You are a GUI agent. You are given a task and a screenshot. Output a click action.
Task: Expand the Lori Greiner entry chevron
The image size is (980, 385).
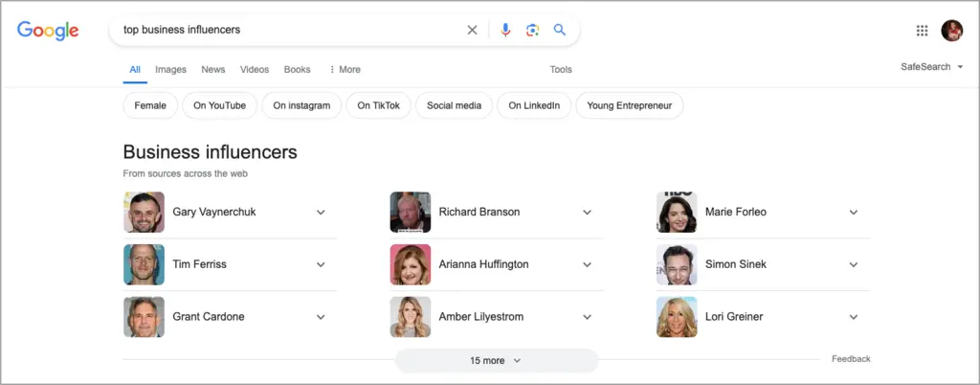pyautogui.click(x=853, y=318)
